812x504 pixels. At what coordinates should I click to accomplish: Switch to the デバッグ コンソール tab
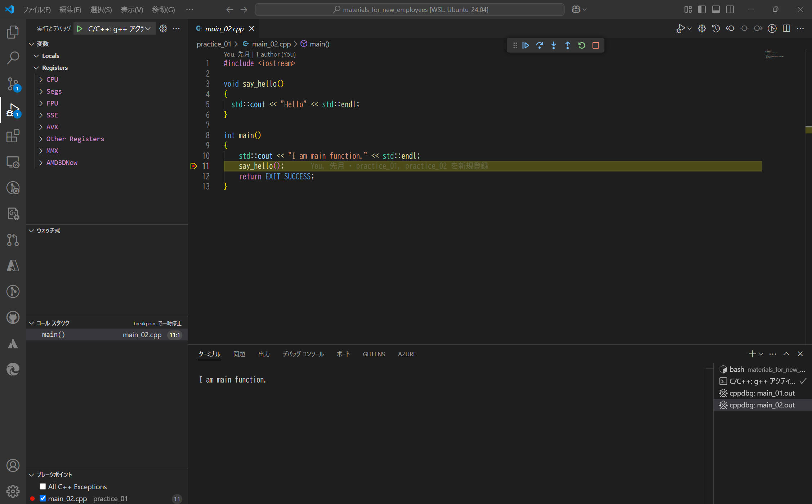(x=303, y=354)
